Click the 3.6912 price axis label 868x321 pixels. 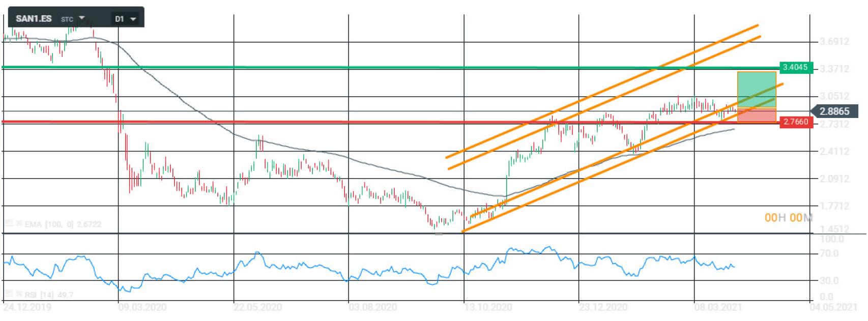point(834,42)
